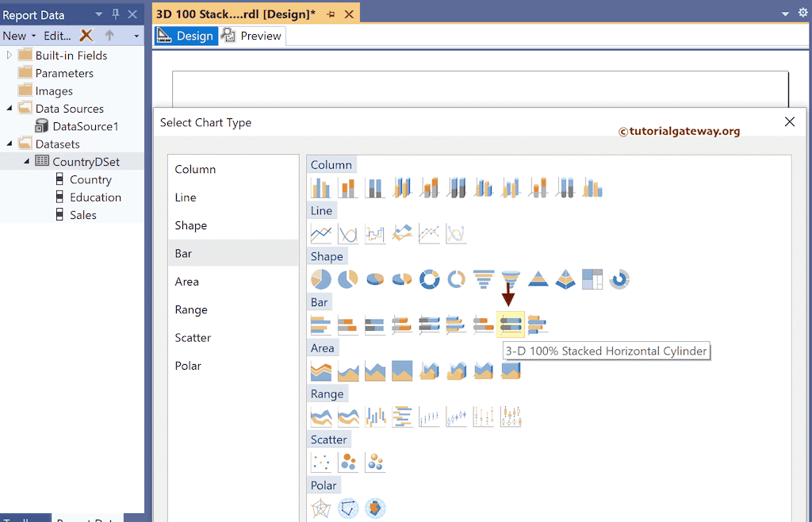This screenshot has height=522, width=812.
Task: Select the Country field
Action: [90, 180]
